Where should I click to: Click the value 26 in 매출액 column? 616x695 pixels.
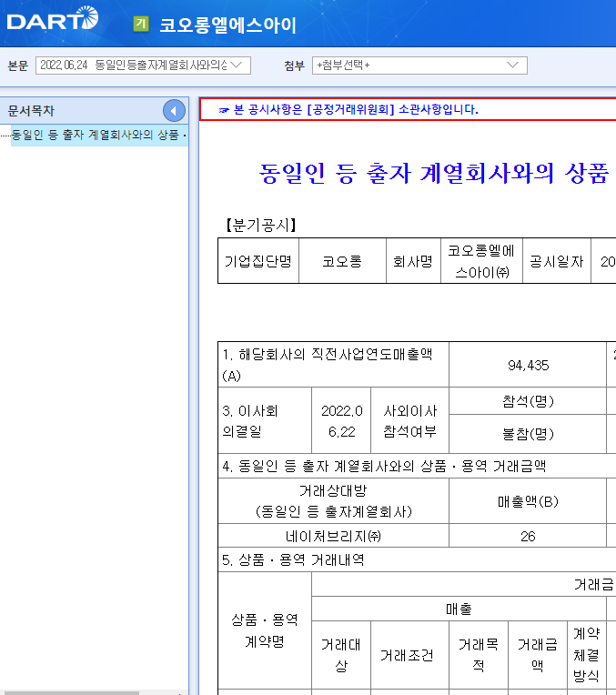528,536
